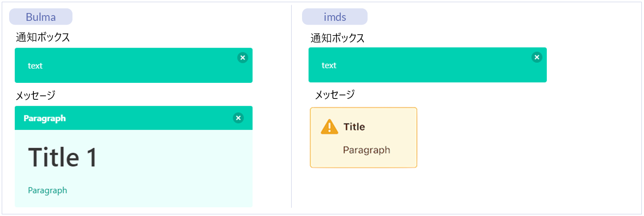644x216 pixels.
Task: Click the "Title" text in yellow alert
Action: point(354,127)
